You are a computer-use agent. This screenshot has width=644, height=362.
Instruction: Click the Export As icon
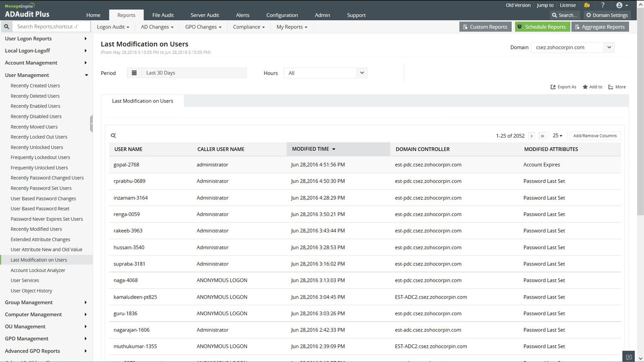(x=553, y=87)
